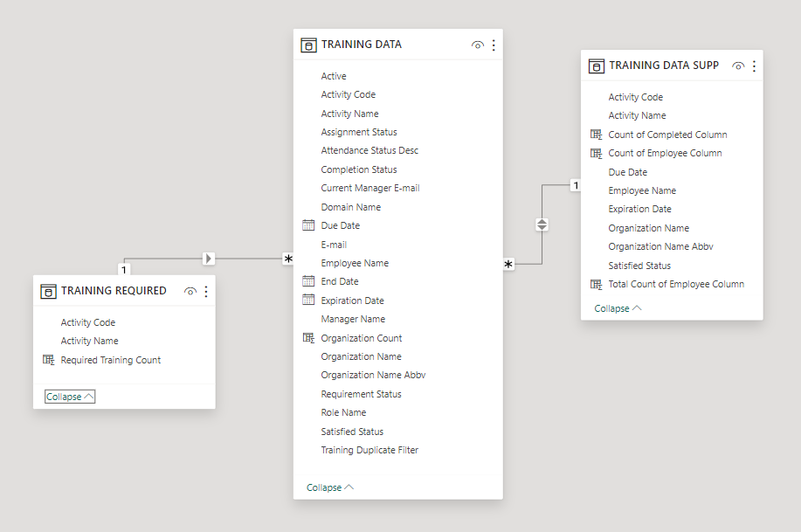Select the Completion Status field

point(359,169)
